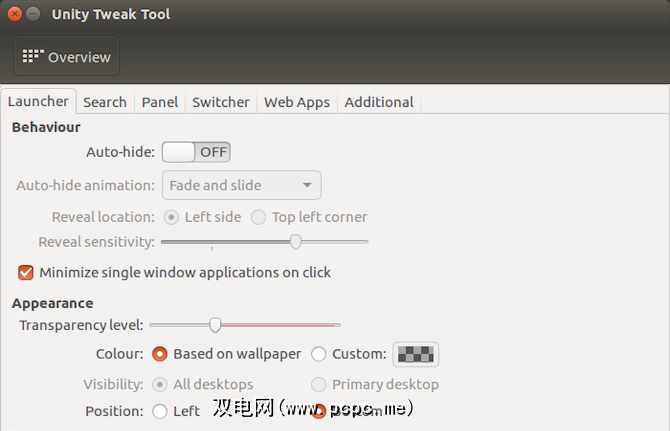Select the Additional tab
The image size is (670, 431).
[x=379, y=102]
